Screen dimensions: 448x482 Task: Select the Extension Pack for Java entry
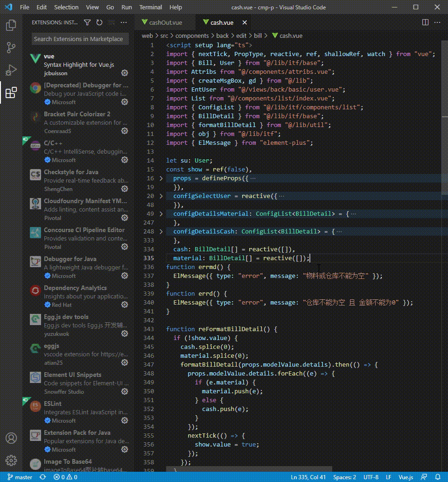[79, 441]
